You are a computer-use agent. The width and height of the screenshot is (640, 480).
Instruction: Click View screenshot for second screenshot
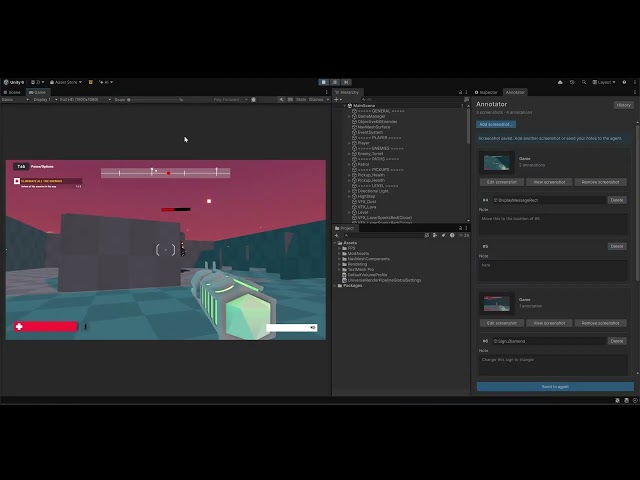[x=549, y=323]
